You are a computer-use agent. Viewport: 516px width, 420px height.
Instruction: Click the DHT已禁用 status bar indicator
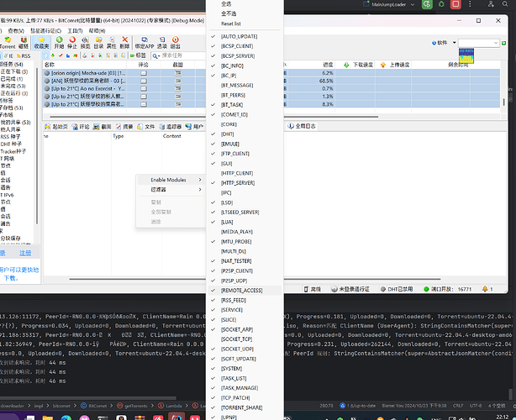coord(397,289)
